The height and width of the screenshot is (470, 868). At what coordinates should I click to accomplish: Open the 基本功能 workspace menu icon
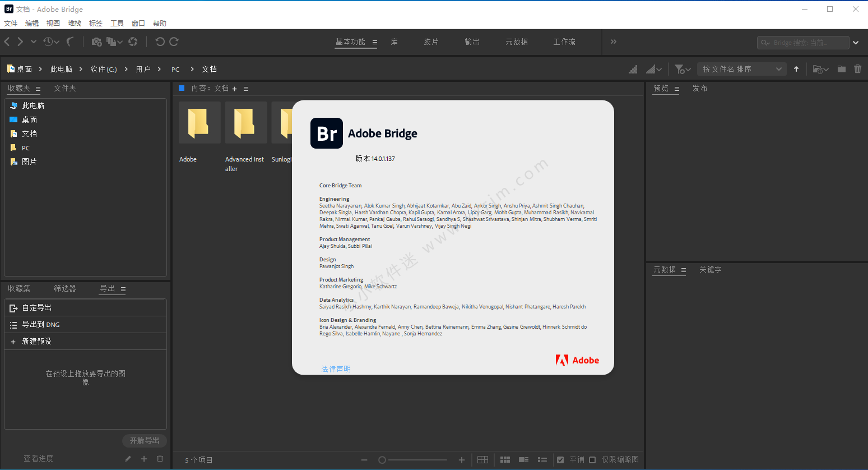(375, 42)
